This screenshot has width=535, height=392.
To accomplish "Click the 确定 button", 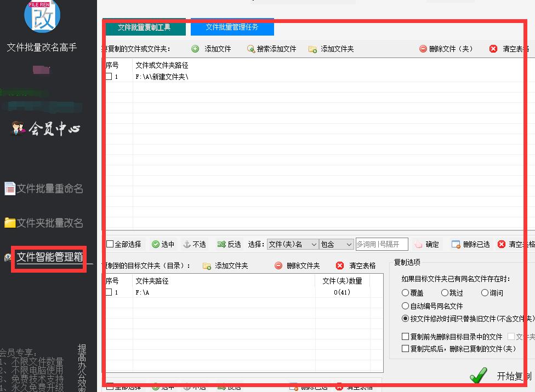I will click(427, 244).
